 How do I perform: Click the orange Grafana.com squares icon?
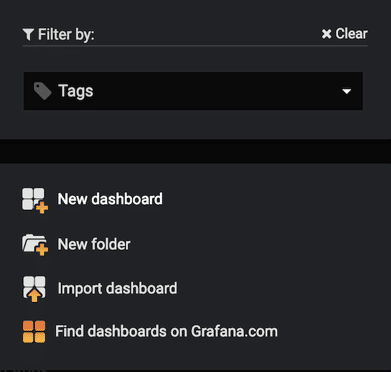click(x=34, y=332)
